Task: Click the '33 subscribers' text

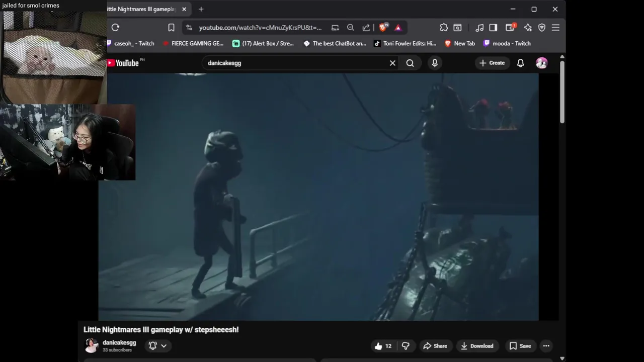Action: 117,350
